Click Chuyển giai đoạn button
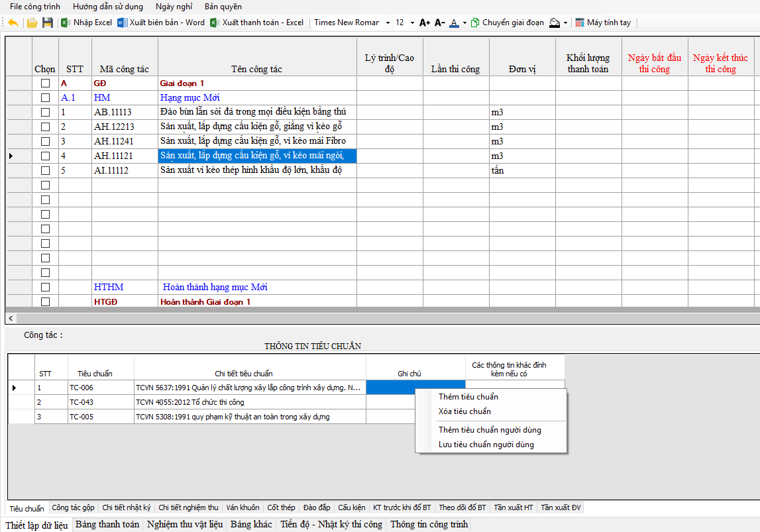Screen dimensions: 760x532 pos(507,23)
